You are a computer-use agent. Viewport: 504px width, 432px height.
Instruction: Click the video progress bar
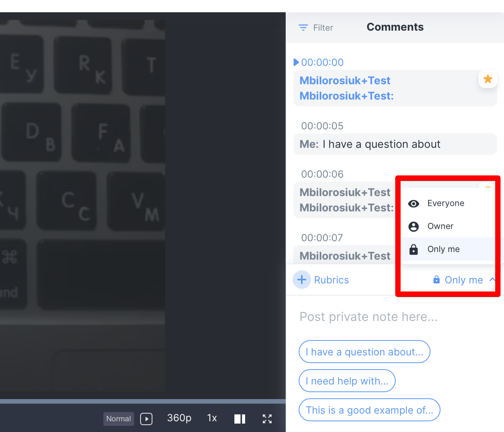[142, 401]
